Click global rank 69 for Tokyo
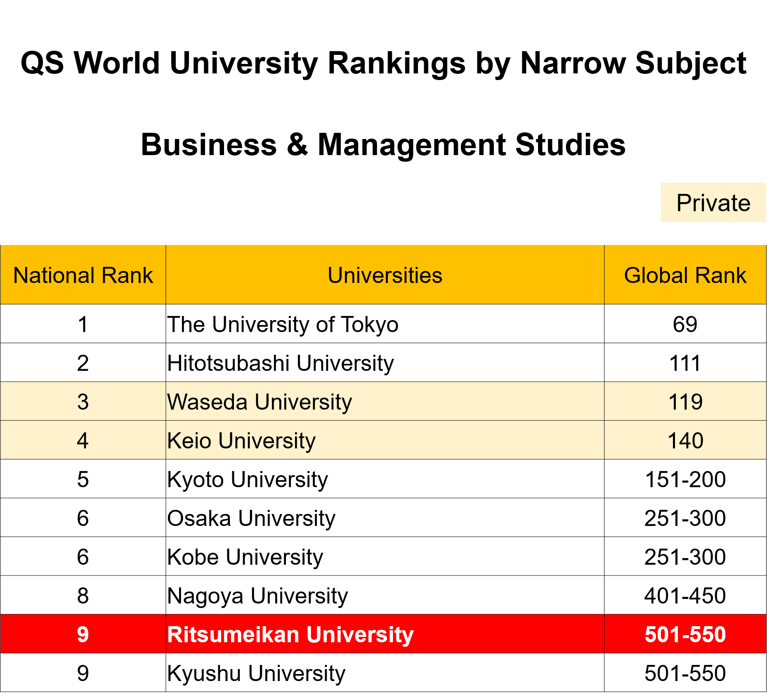The height and width of the screenshot is (700, 767). (x=685, y=324)
